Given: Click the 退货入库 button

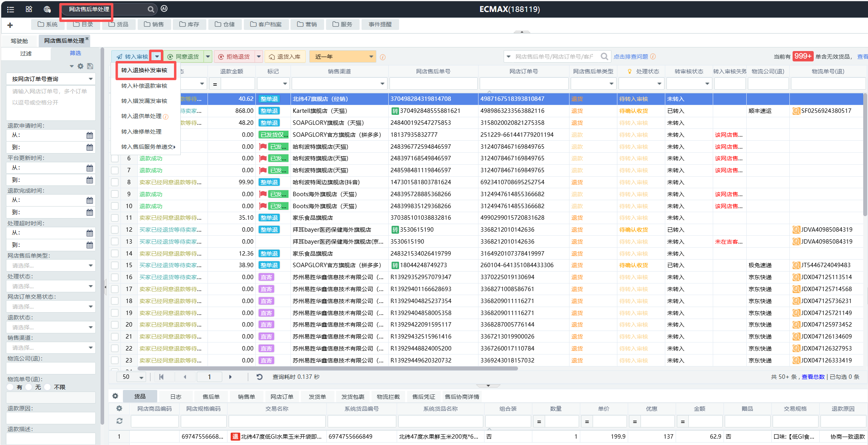Looking at the screenshot, I should coord(285,57).
